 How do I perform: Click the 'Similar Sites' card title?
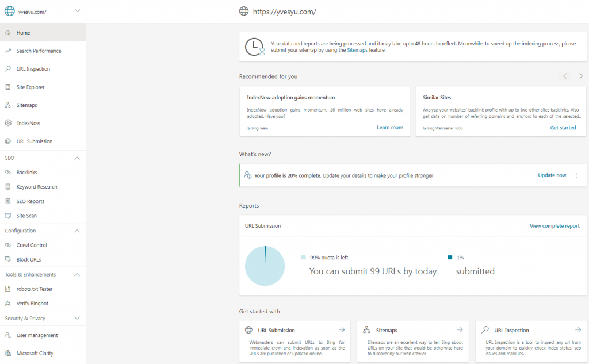click(437, 97)
